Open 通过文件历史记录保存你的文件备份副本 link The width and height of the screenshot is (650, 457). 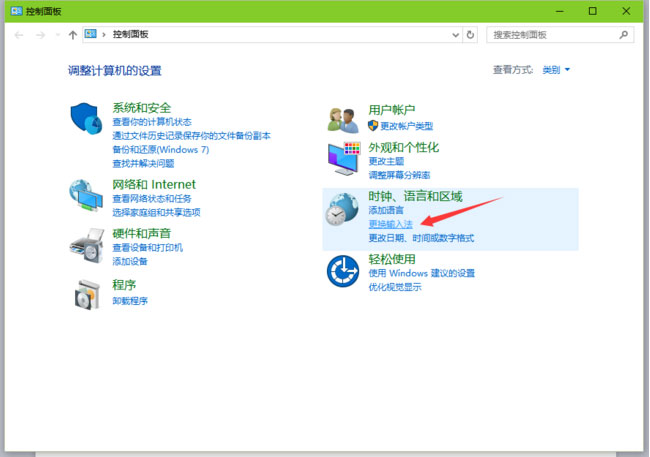click(x=191, y=136)
